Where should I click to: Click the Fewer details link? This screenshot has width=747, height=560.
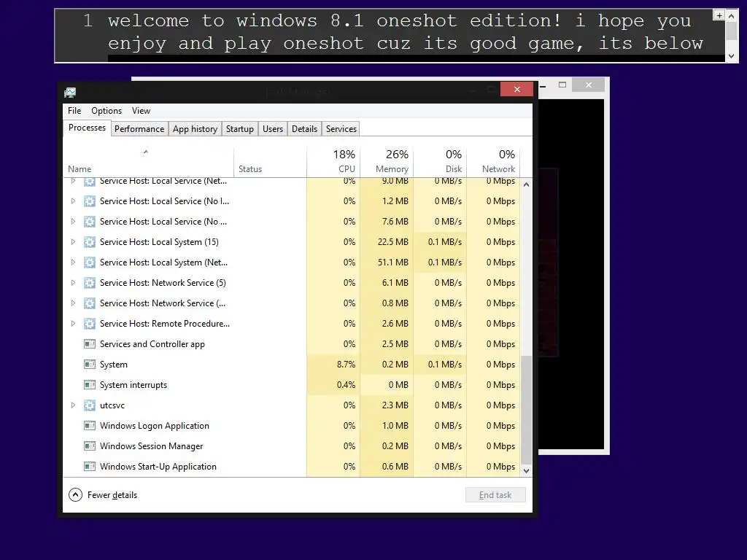coord(112,495)
